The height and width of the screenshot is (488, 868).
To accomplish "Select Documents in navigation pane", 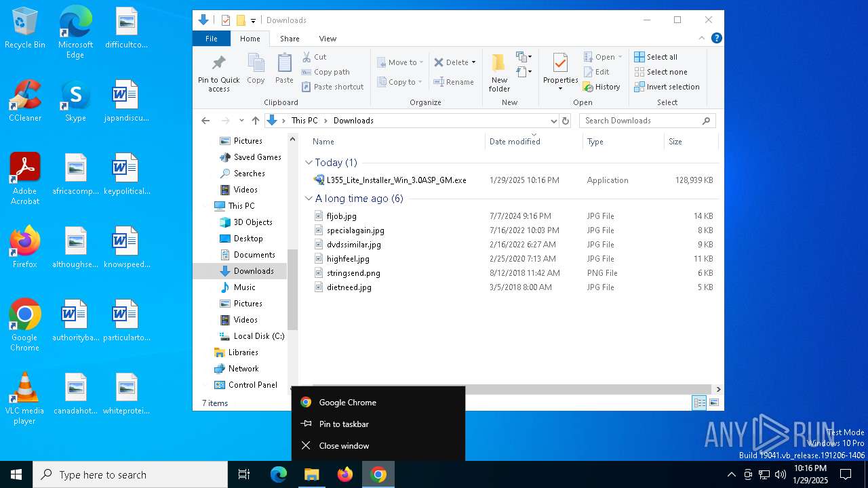I will [246, 255].
